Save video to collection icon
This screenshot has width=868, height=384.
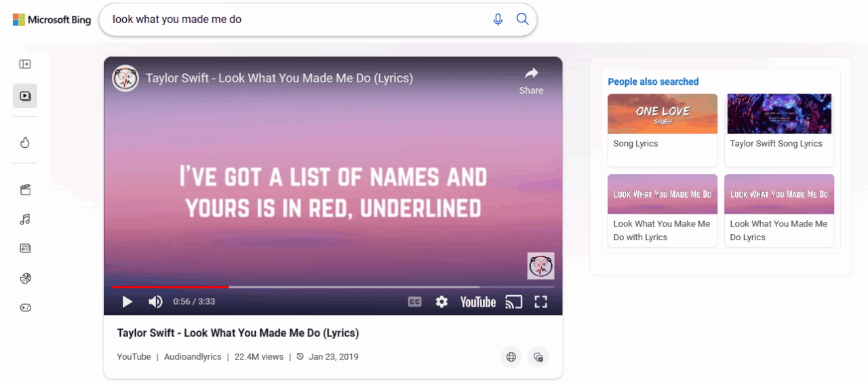click(x=538, y=357)
